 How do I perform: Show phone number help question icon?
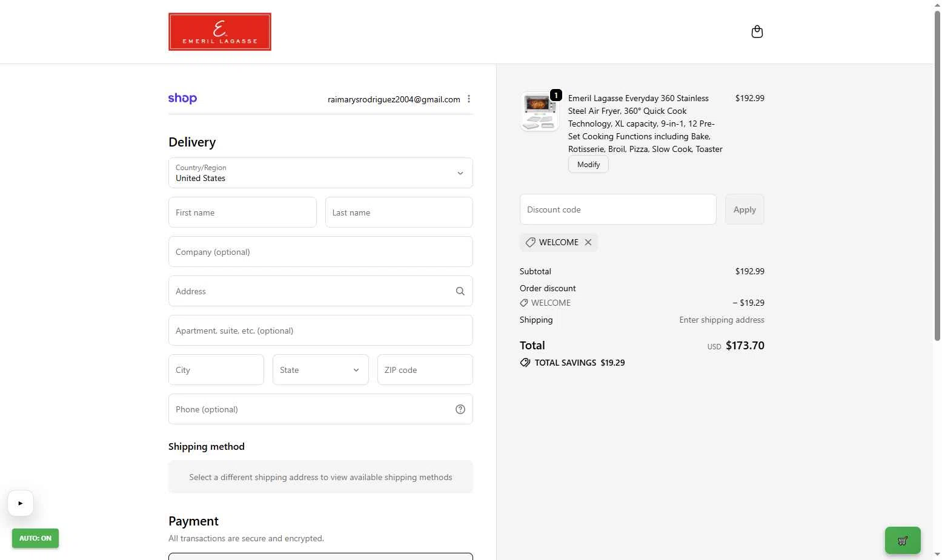click(x=460, y=409)
